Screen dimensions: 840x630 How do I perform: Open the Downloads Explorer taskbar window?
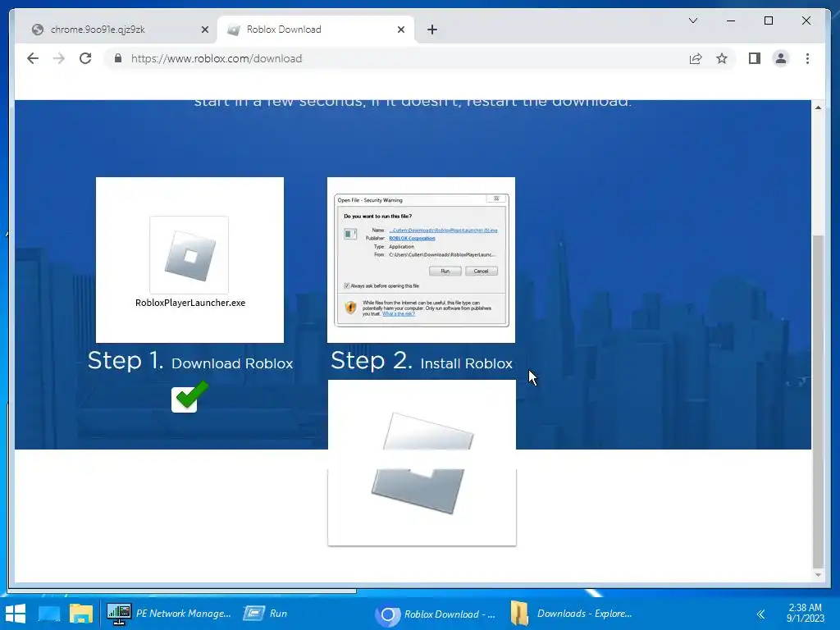tap(571, 614)
